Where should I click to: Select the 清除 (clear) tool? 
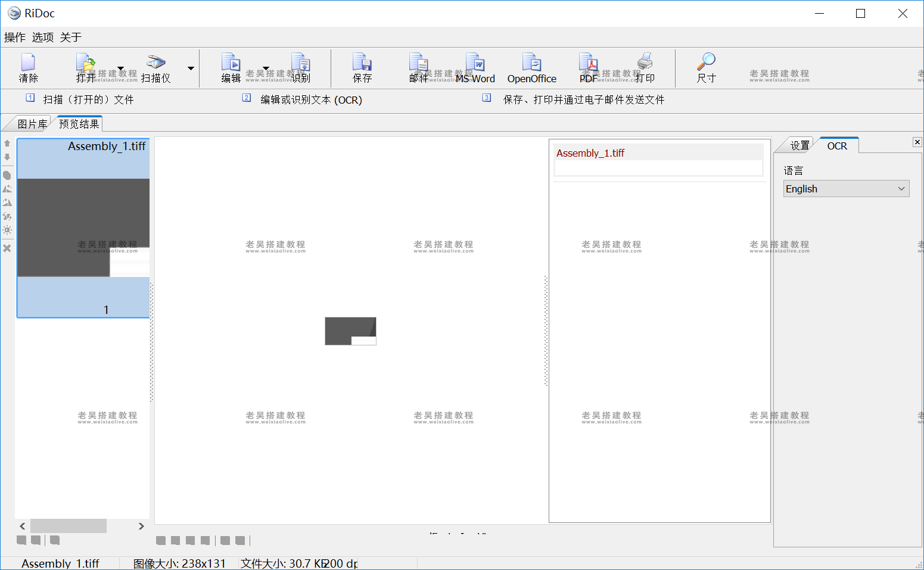click(28, 67)
